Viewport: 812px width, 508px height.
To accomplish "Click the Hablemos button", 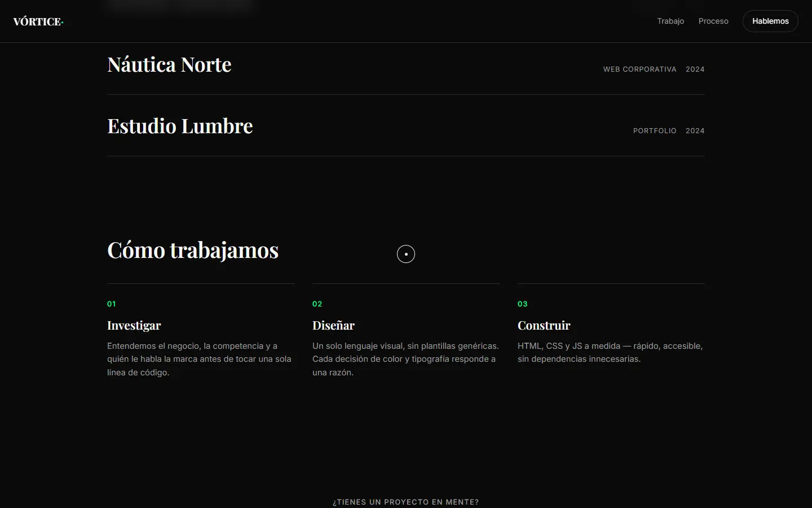I will [770, 21].
